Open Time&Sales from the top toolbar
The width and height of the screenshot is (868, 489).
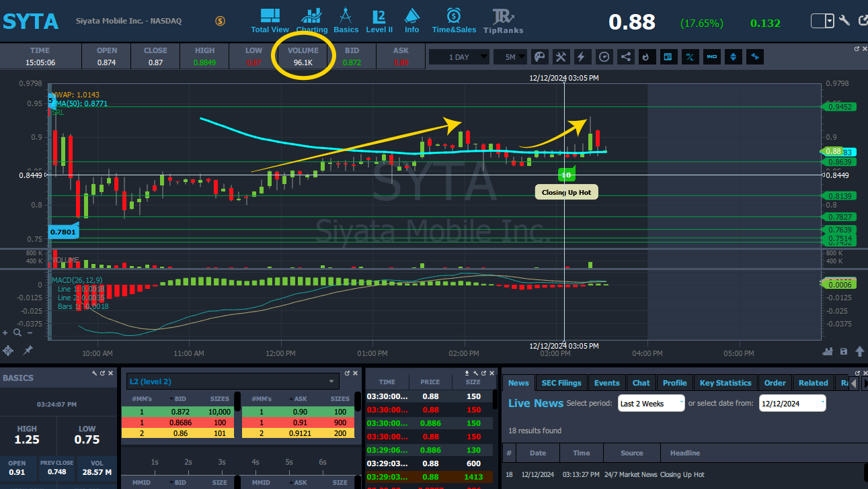[x=454, y=20]
